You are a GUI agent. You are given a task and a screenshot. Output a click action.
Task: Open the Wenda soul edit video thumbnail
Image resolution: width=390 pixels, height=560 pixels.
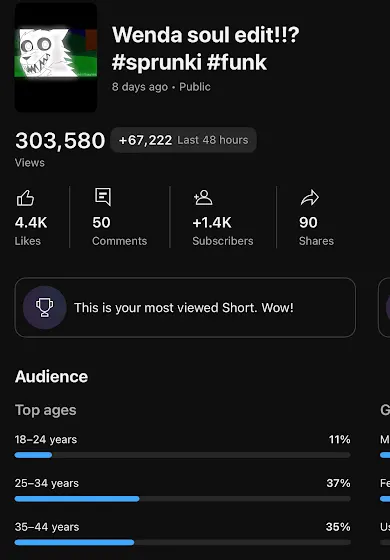(56, 58)
